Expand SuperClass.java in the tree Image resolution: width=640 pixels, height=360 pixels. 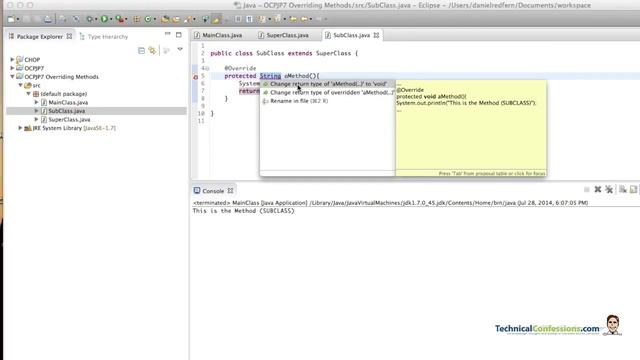(36, 120)
